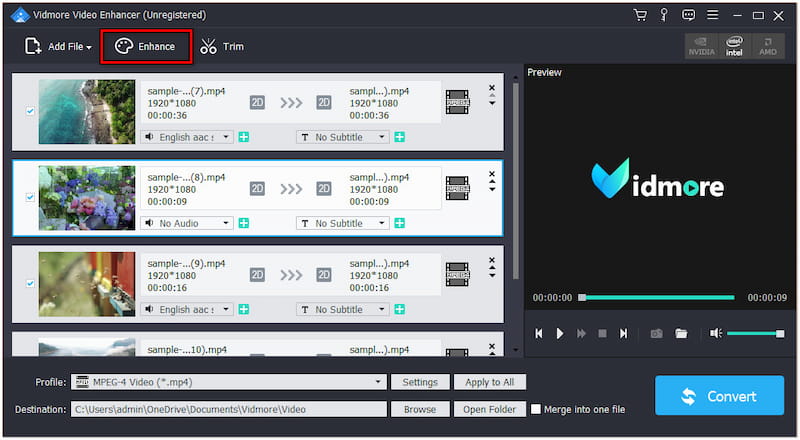Screen dimensions: 800x440
Task: Click the Convert button
Action: click(719, 396)
